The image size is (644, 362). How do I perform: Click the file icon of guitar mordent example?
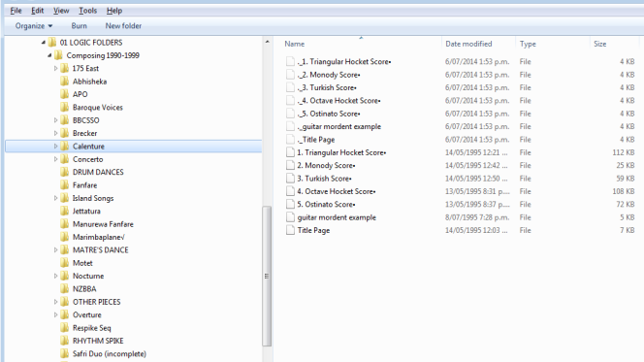[290, 217]
